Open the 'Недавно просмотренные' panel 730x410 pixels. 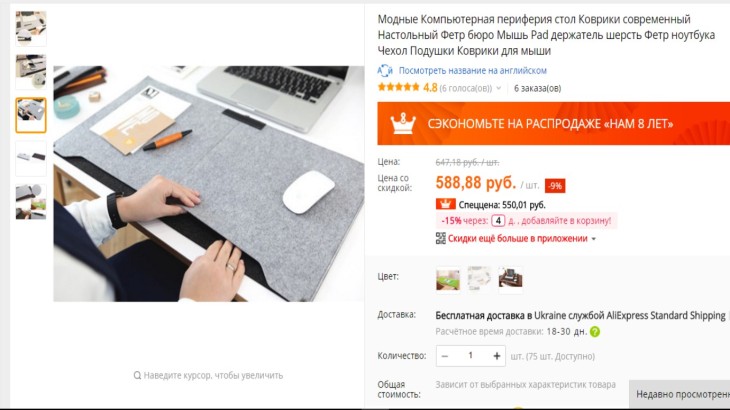tap(680, 395)
